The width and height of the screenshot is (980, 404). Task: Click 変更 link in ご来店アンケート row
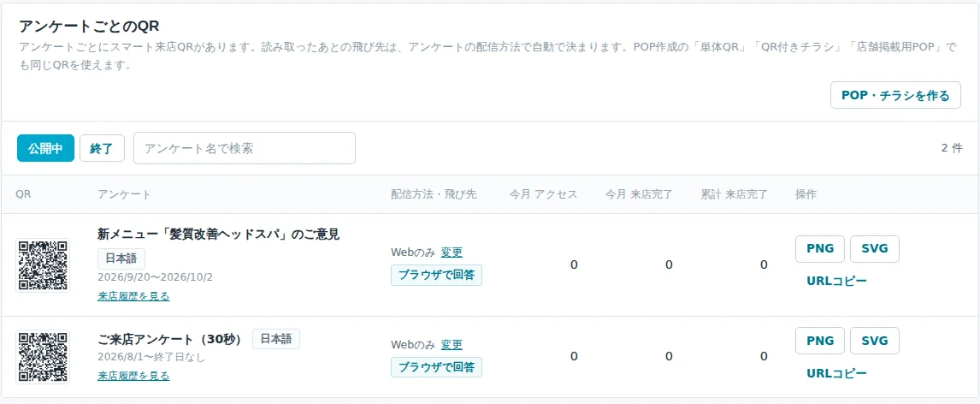click(x=452, y=345)
